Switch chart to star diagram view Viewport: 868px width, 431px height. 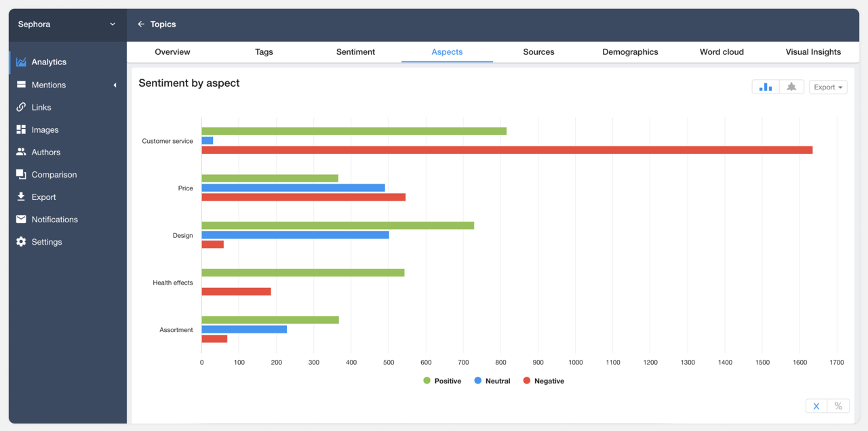click(791, 86)
